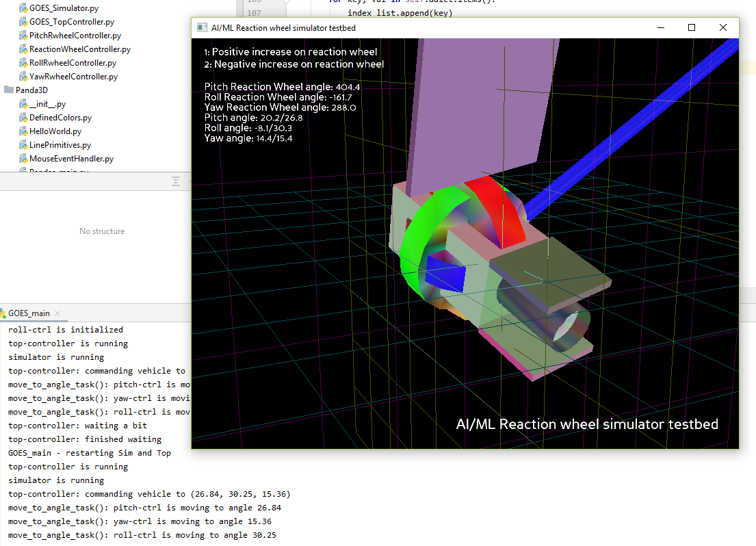Click the simulator window title bar icon
Screen dimensions: 756x546
pyautogui.click(x=202, y=28)
